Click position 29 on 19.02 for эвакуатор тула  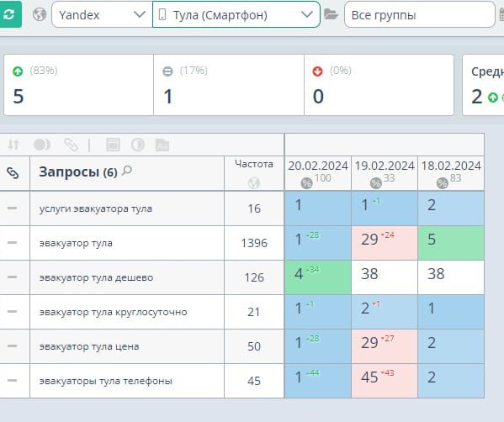[385, 243]
